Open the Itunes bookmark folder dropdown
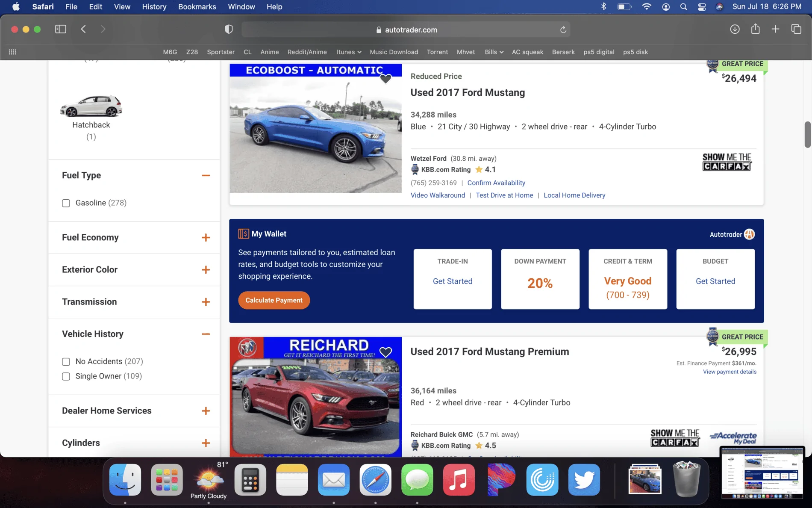Viewport: 812px width, 508px height. click(x=349, y=52)
